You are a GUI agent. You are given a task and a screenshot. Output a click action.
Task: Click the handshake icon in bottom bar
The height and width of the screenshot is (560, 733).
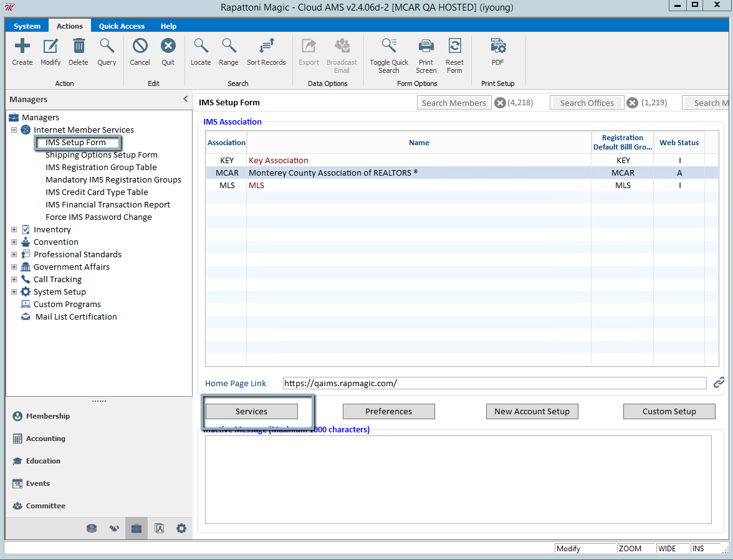114,528
